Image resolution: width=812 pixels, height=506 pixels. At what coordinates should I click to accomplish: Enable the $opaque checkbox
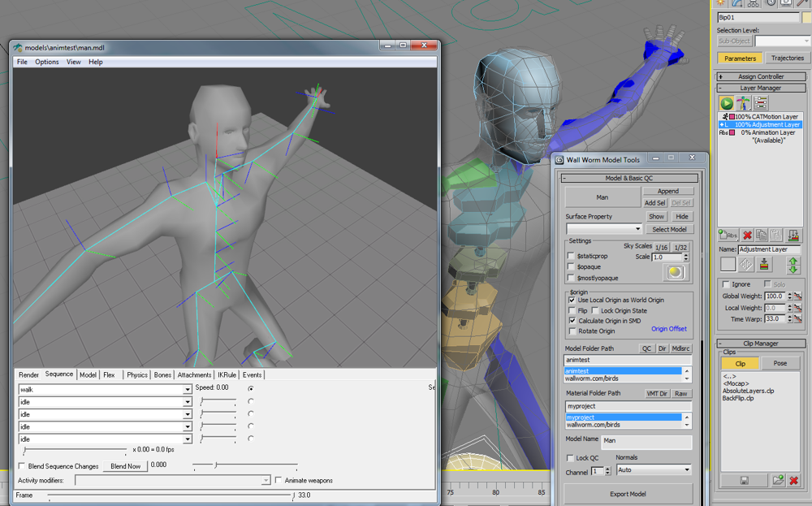point(571,266)
